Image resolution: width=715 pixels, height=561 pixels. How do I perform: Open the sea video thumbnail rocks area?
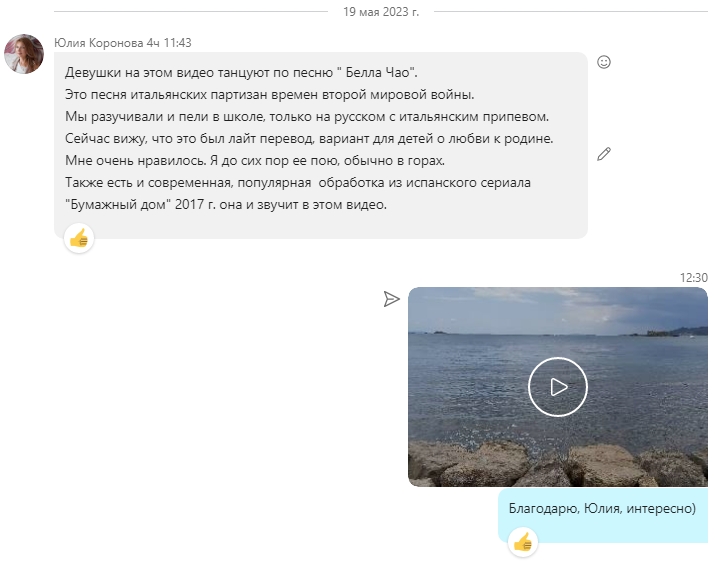click(x=558, y=463)
